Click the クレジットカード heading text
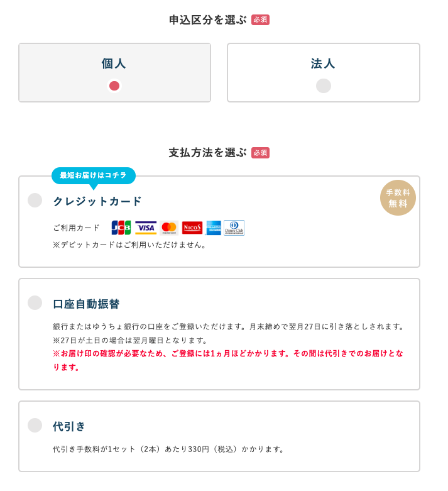 point(97,201)
